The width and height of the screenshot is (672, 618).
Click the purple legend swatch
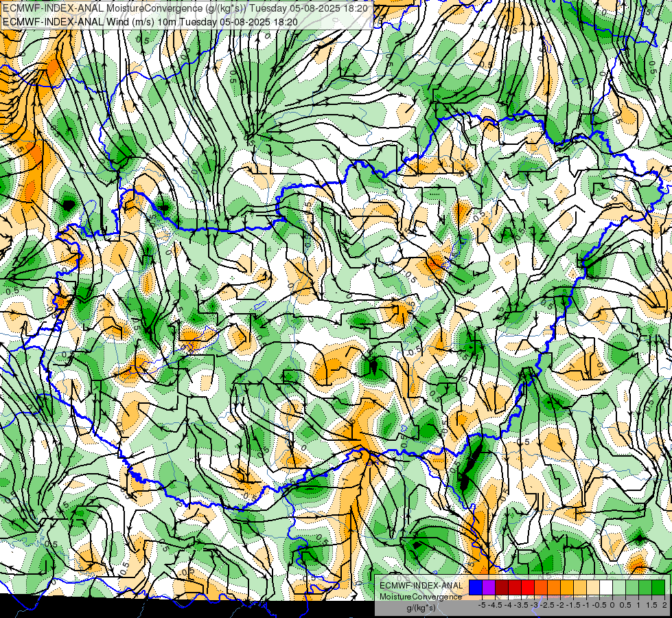(x=489, y=587)
